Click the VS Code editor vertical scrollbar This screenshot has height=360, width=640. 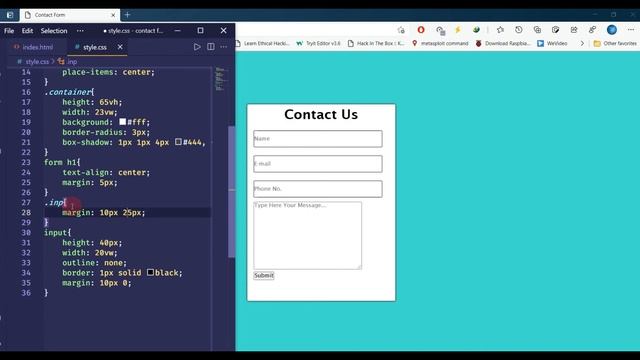pyautogui.click(x=231, y=192)
